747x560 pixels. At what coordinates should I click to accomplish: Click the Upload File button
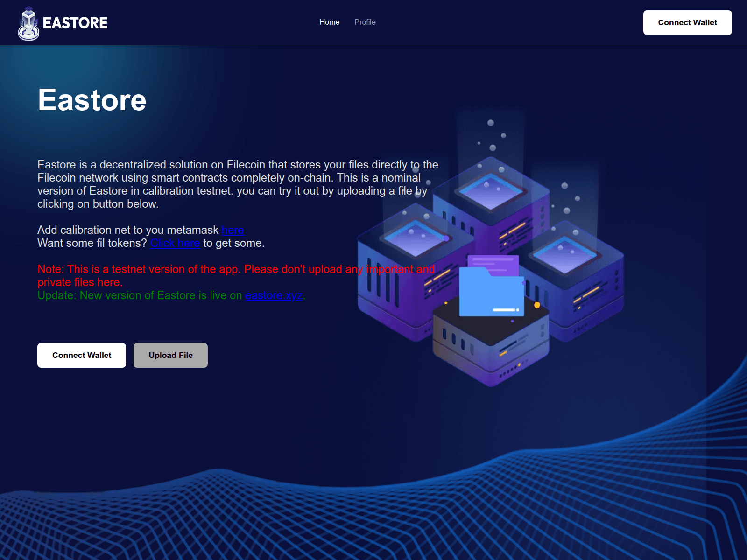coord(170,355)
